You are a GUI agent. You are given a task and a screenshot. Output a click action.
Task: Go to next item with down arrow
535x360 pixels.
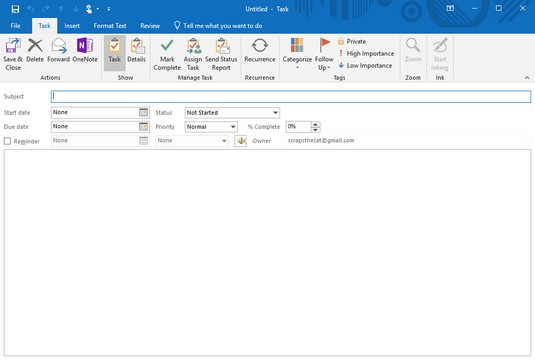point(76,9)
